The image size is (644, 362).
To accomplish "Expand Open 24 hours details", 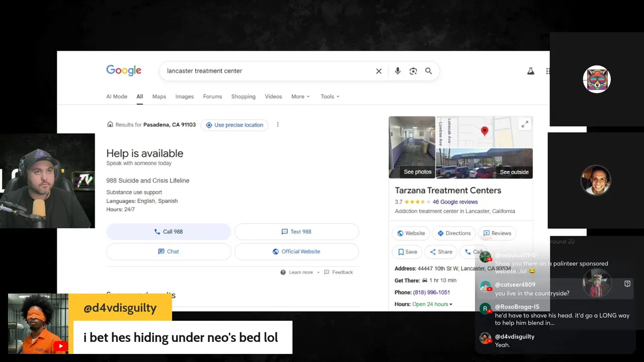I will tap(432, 304).
